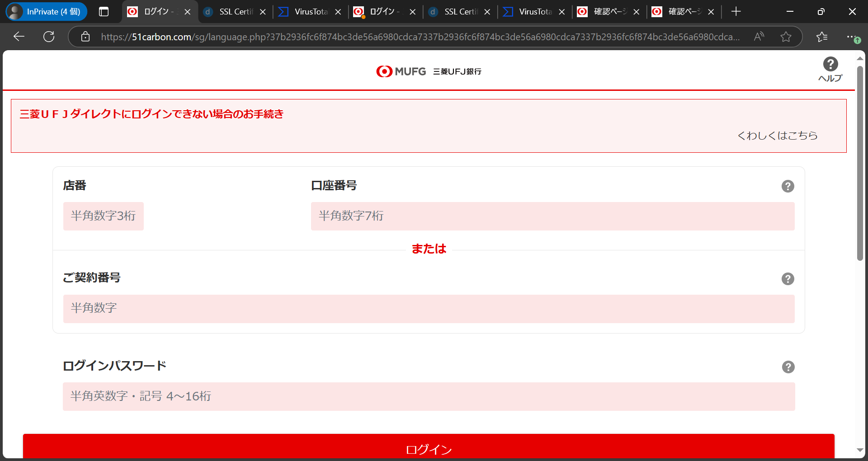The width and height of the screenshot is (868, 461).
Task: Click the ご契約番号 field label
Action: click(92, 278)
